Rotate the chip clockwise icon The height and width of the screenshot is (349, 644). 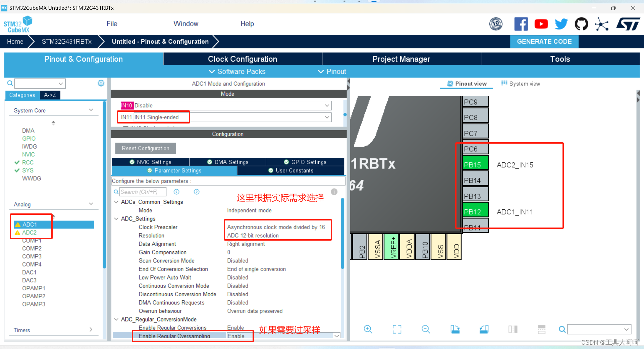coord(455,330)
